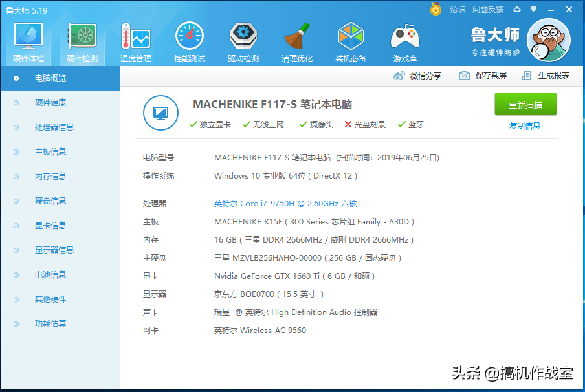Click the download tray icon in title bar
585x392 pixels.
click(x=517, y=10)
